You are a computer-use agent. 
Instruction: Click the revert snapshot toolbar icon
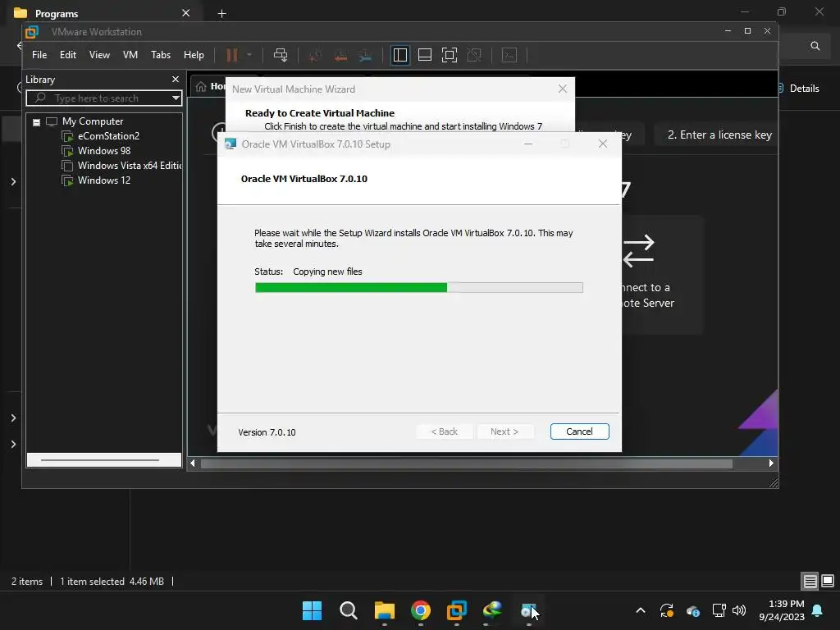[x=340, y=55]
